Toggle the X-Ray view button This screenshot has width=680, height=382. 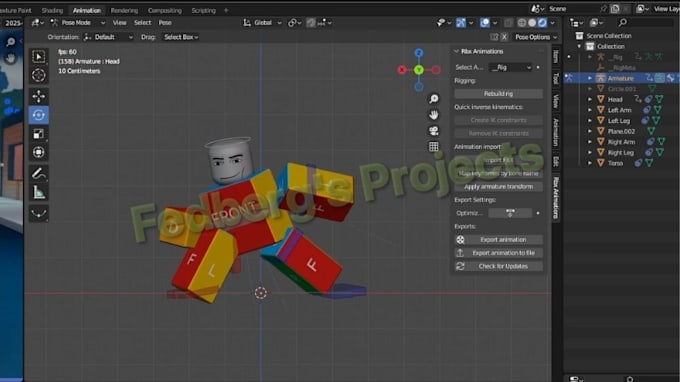(x=509, y=23)
